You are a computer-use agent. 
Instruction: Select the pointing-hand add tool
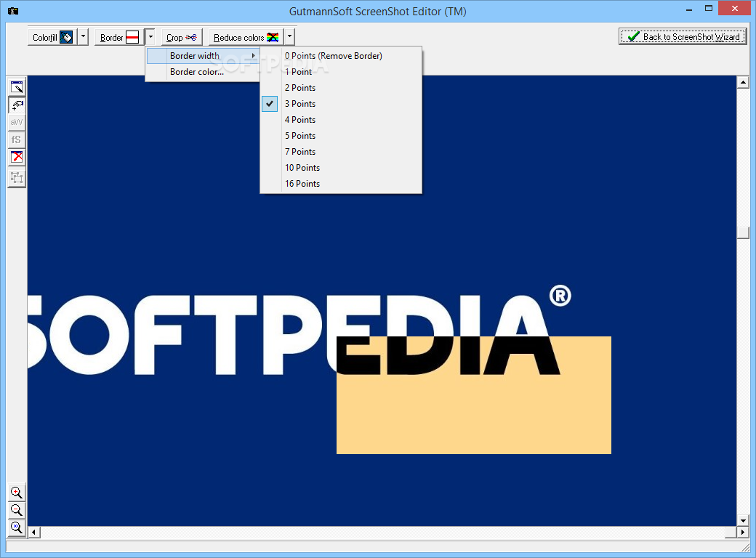pos(17,105)
